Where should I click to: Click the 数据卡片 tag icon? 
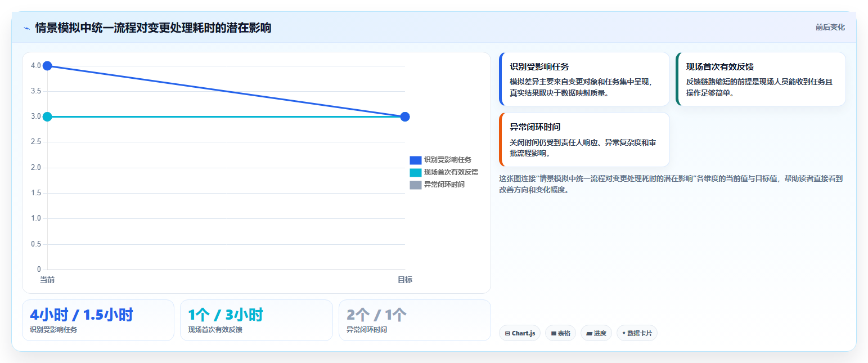[x=624, y=333]
